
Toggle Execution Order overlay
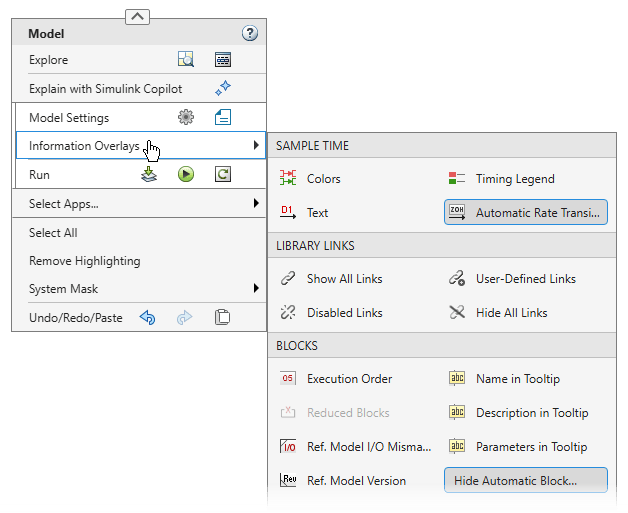coord(336,378)
